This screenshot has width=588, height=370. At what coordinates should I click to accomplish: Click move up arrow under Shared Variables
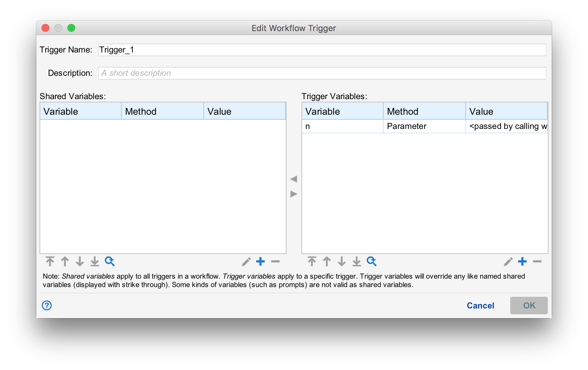[65, 261]
